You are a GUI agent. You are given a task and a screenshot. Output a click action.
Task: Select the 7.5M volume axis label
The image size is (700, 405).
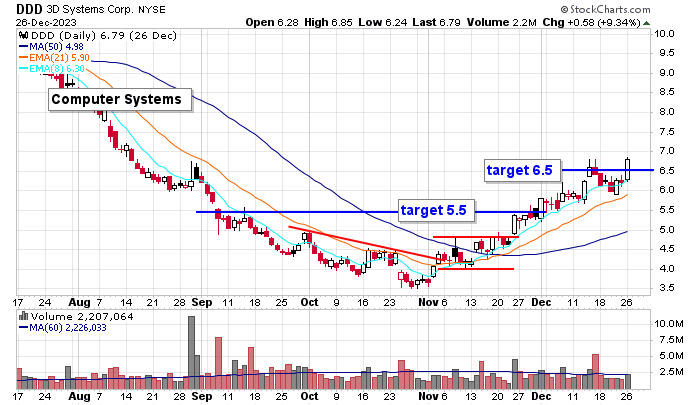coord(671,340)
